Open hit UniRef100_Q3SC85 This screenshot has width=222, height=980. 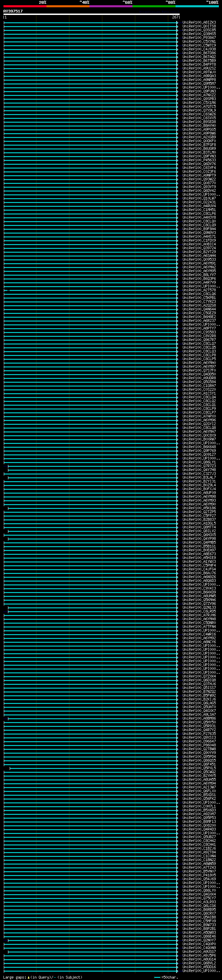(x=199, y=30)
